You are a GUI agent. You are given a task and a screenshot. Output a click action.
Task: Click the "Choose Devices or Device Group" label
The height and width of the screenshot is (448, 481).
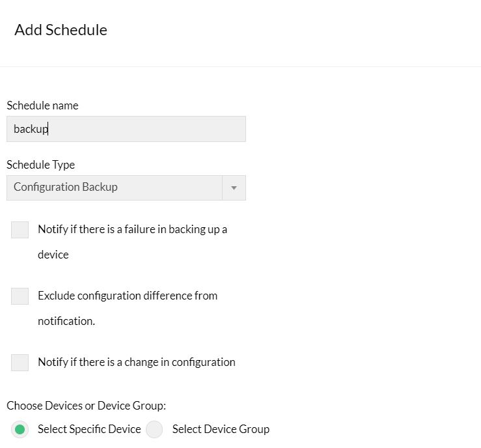[x=86, y=406]
